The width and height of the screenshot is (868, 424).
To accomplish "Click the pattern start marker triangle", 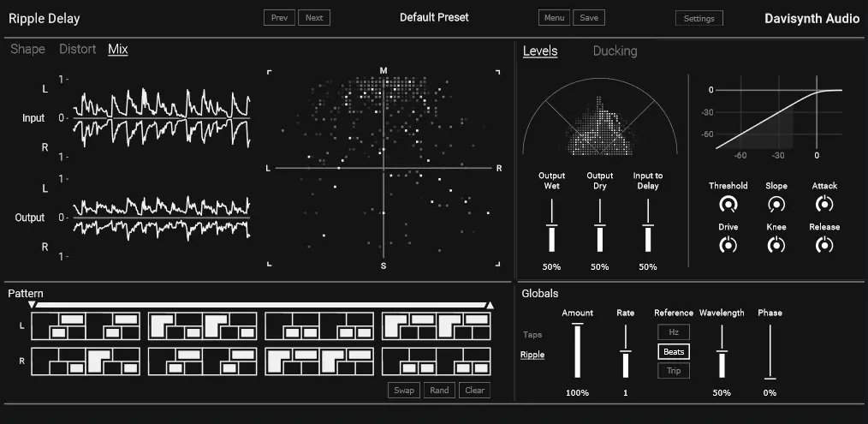I will 33,305.
